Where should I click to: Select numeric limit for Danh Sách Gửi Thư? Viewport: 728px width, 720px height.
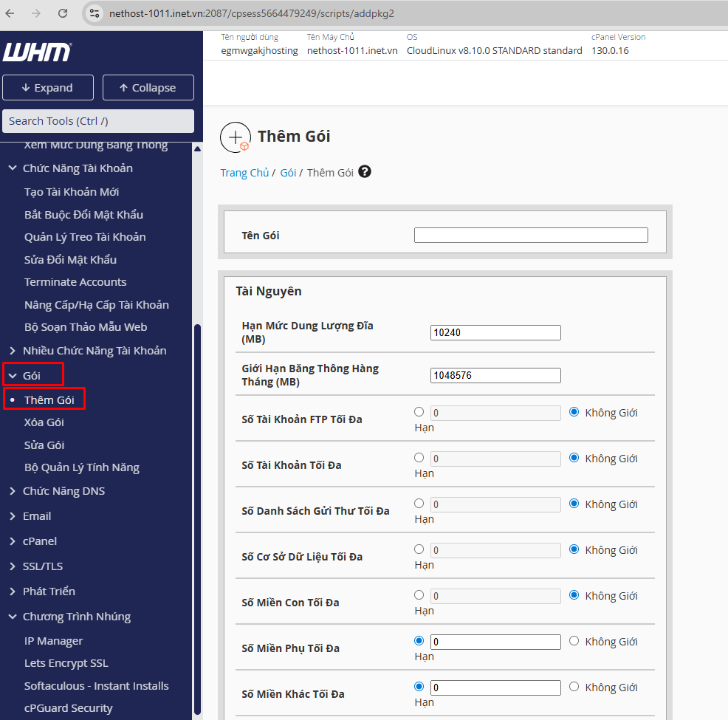[x=419, y=503]
